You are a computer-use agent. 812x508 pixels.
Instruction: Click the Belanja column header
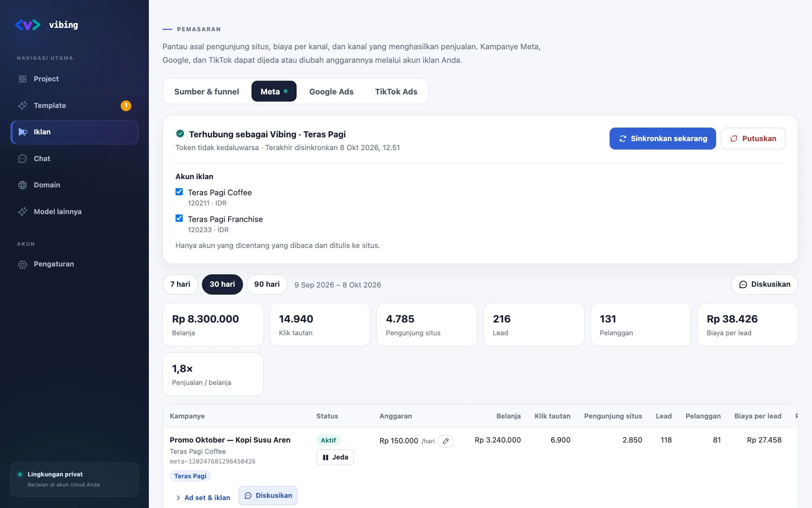click(x=508, y=416)
